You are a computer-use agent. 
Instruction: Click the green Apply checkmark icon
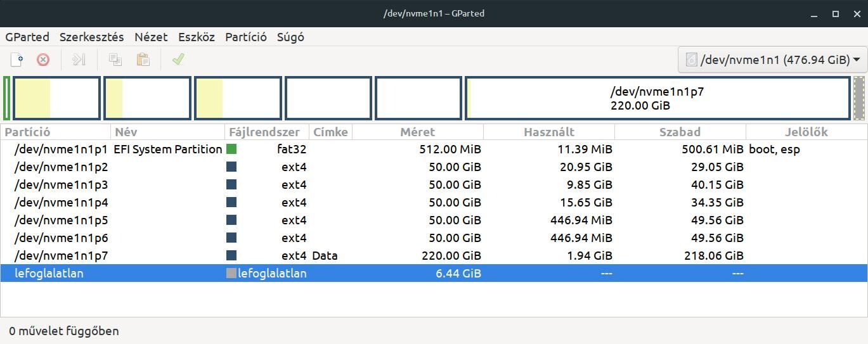coord(178,59)
